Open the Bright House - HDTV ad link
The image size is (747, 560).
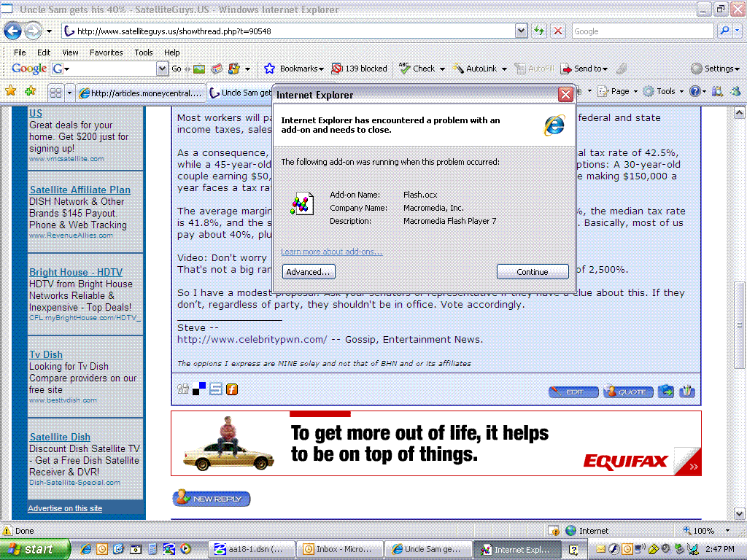click(76, 272)
